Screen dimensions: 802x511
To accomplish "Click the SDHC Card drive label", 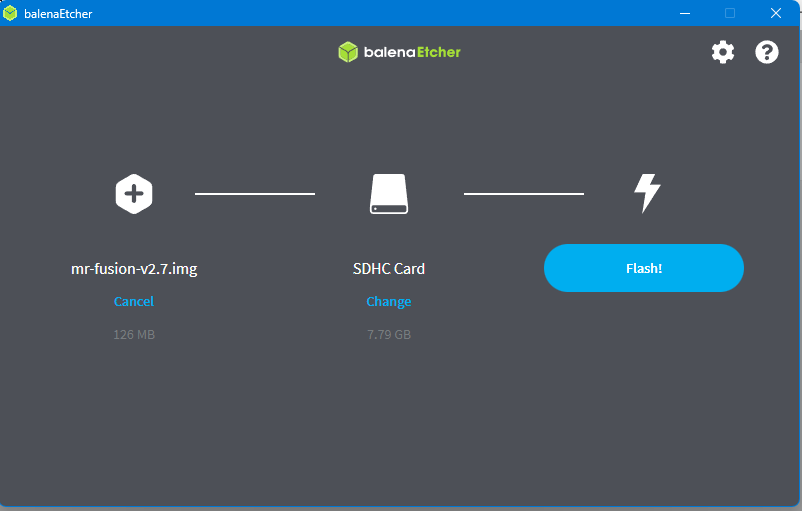I will tap(389, 269).
